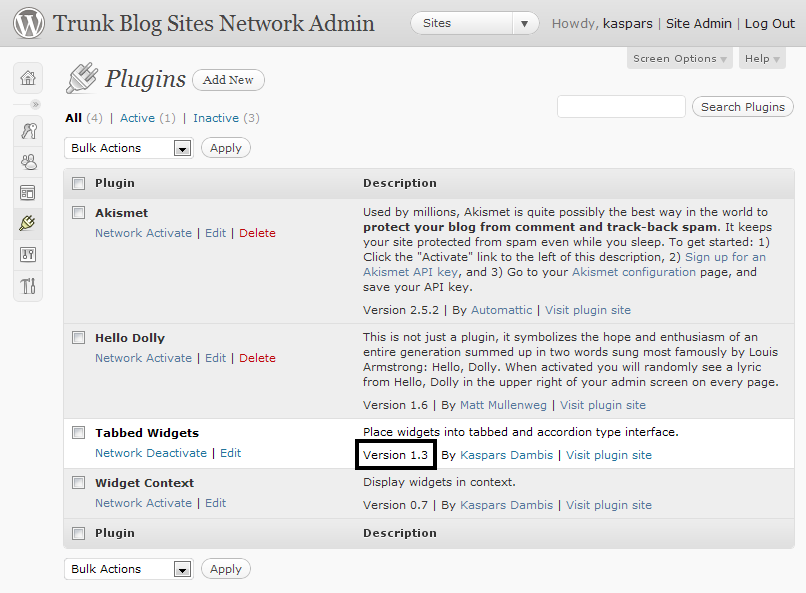Open the Help menu
This screenshot has width=806, height=593.
762,58
